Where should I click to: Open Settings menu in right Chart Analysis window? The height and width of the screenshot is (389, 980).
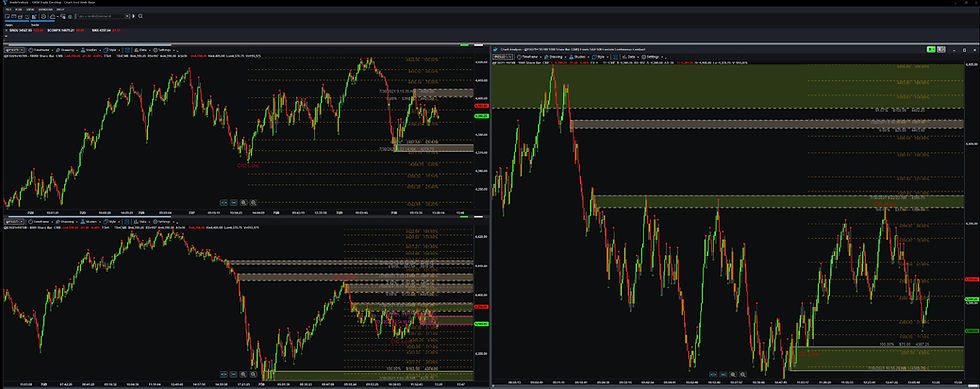653,57
